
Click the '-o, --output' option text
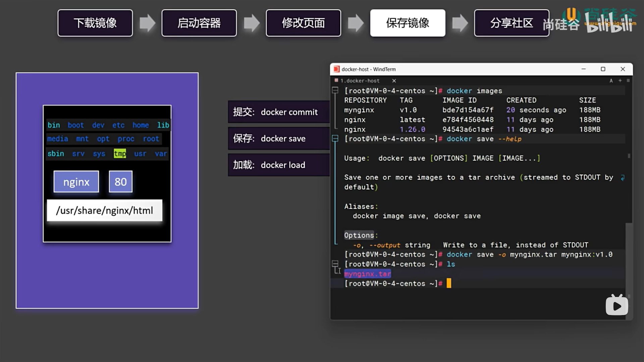coord(377,245)
